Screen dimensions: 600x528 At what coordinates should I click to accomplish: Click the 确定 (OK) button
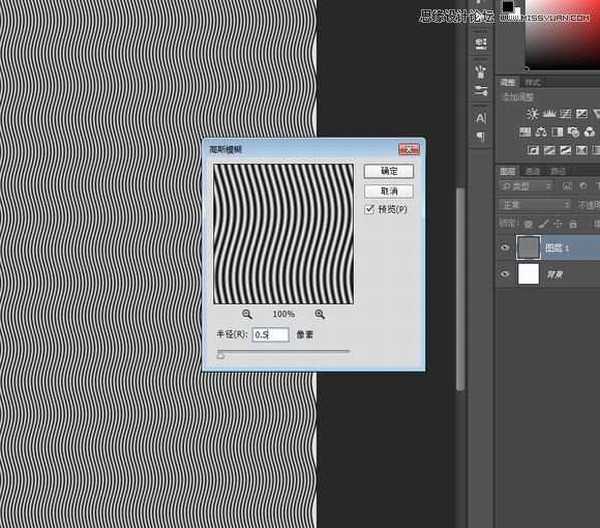tap(389, 172)
